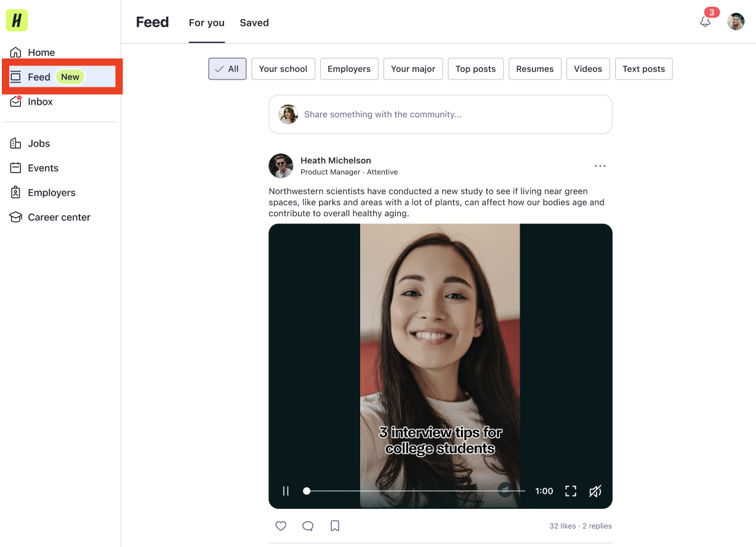
Task: Click the 32 likes · 2 replies text
Action: pyautogui.click(x=581, y=526)
